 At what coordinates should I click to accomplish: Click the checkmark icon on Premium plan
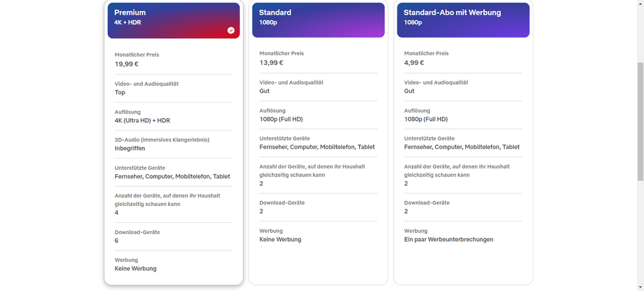(231, 30)
